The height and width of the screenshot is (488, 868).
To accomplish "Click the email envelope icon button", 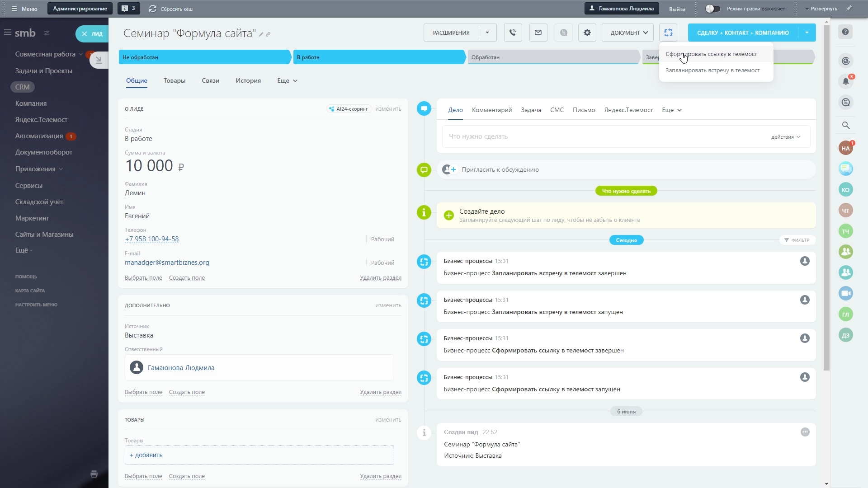I will point(538,33).
